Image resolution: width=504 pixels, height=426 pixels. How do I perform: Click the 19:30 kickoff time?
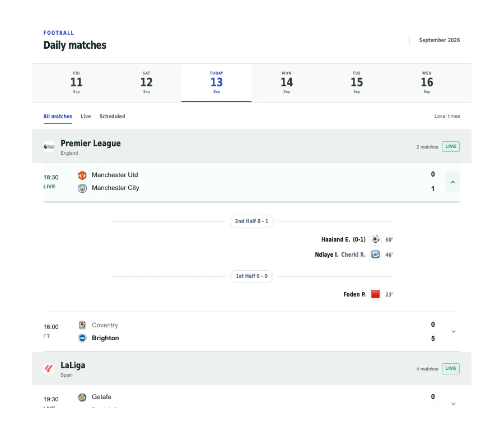(51, 399)
